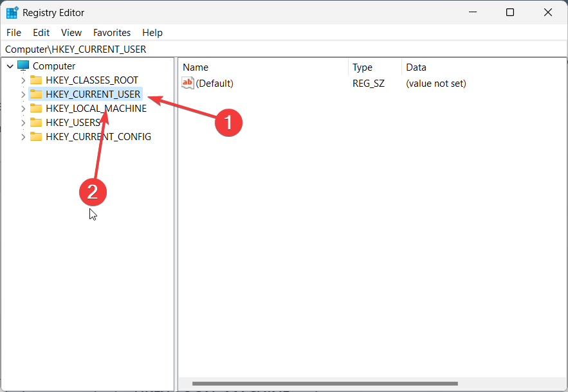Select the (Default) value name
The height and width of the screenshot is (392, 568).
tap(214, 84)
